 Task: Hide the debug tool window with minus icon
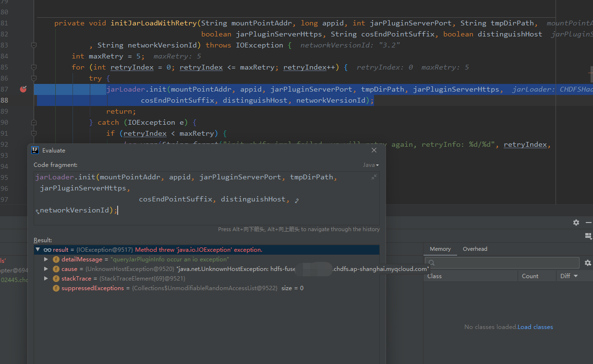(x=588, y=223)
